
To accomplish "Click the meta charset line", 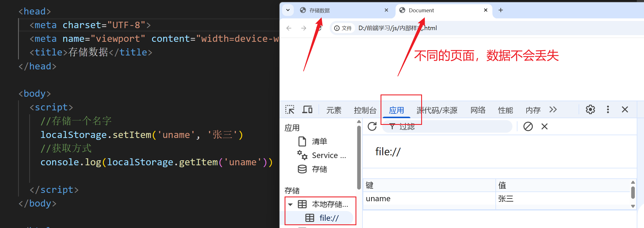I will pyautogui.click(x=90, y=25).
